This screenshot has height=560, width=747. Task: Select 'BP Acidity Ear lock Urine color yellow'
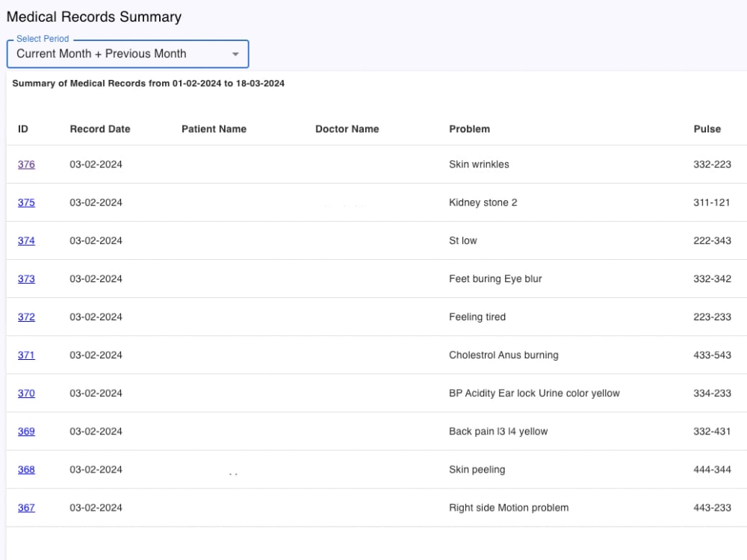coord(535,393)
